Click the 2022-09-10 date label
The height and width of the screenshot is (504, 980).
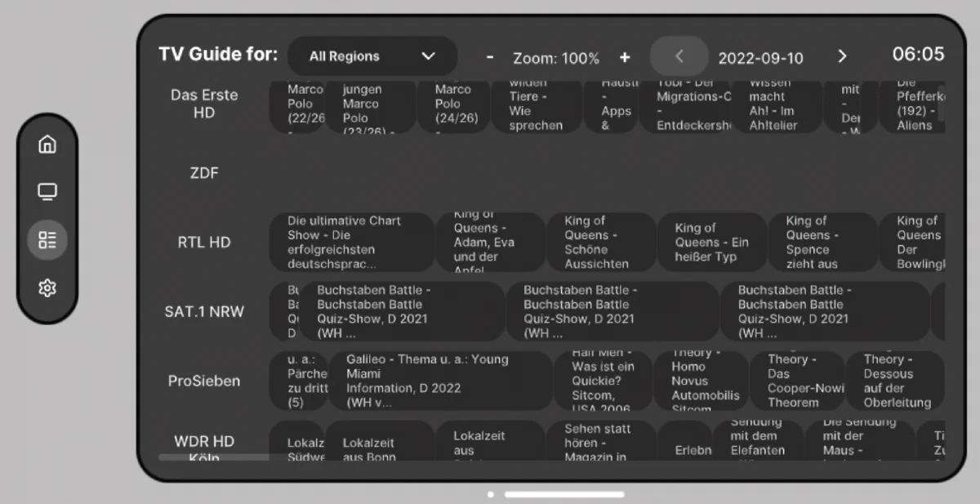point(761,57)
